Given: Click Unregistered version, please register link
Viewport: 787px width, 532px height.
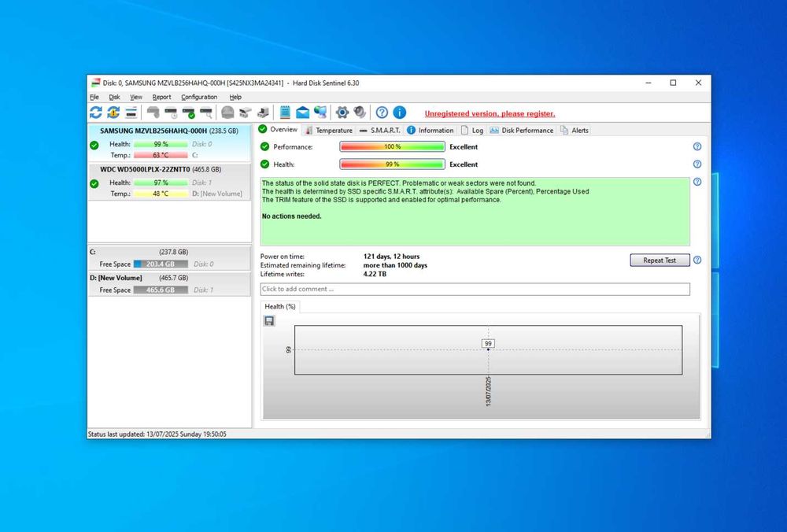Looking at the screenshot, I should [490, 113].
